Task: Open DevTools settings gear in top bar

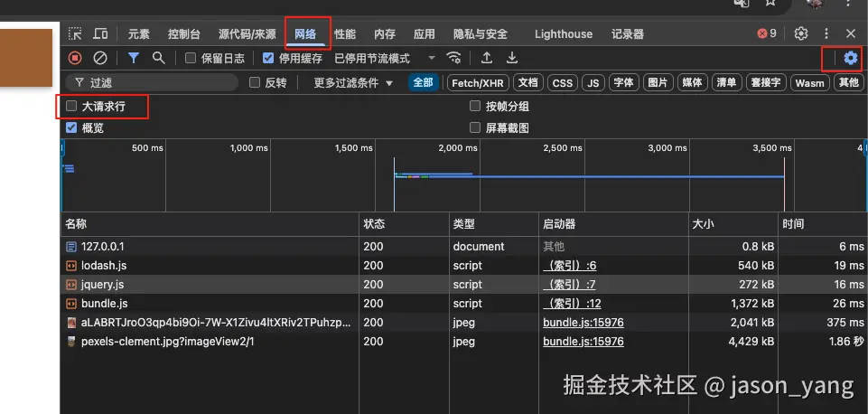Action: [801, 33]
